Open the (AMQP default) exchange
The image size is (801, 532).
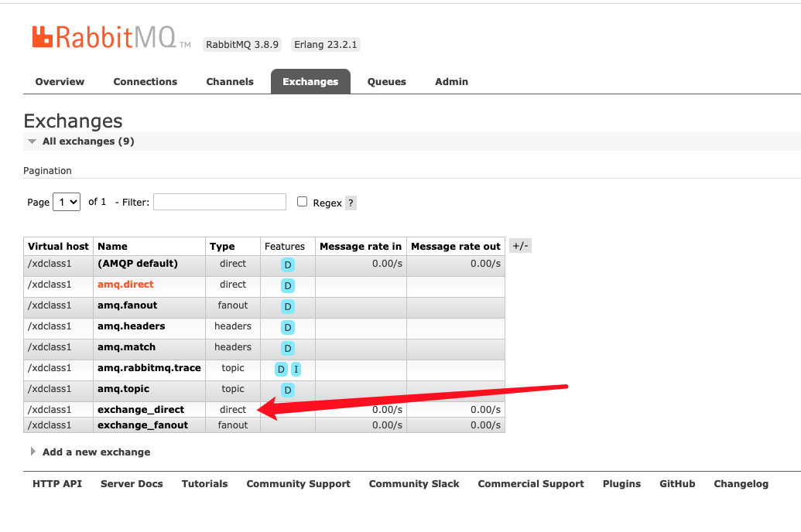(138, 264)
